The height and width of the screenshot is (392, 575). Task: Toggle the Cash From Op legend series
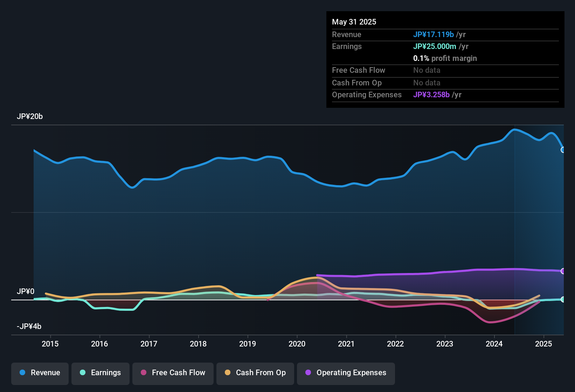[255, 373]
